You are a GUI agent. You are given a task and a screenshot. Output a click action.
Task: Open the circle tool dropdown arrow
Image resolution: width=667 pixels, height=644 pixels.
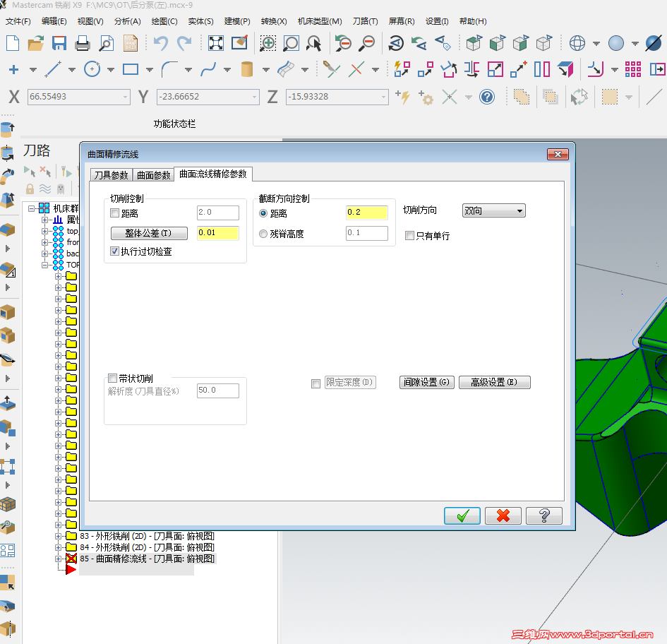(x=111, y=69)
